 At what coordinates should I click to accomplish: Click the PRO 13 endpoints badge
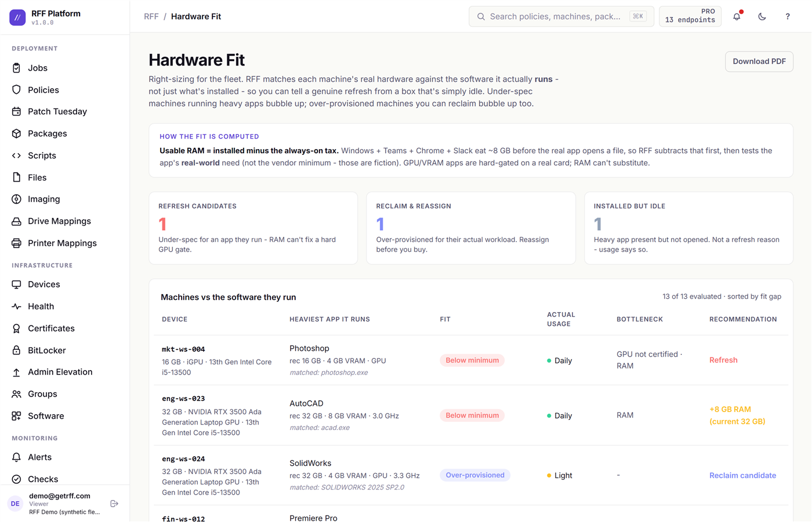pyautogui.click(x=690, y=16)
